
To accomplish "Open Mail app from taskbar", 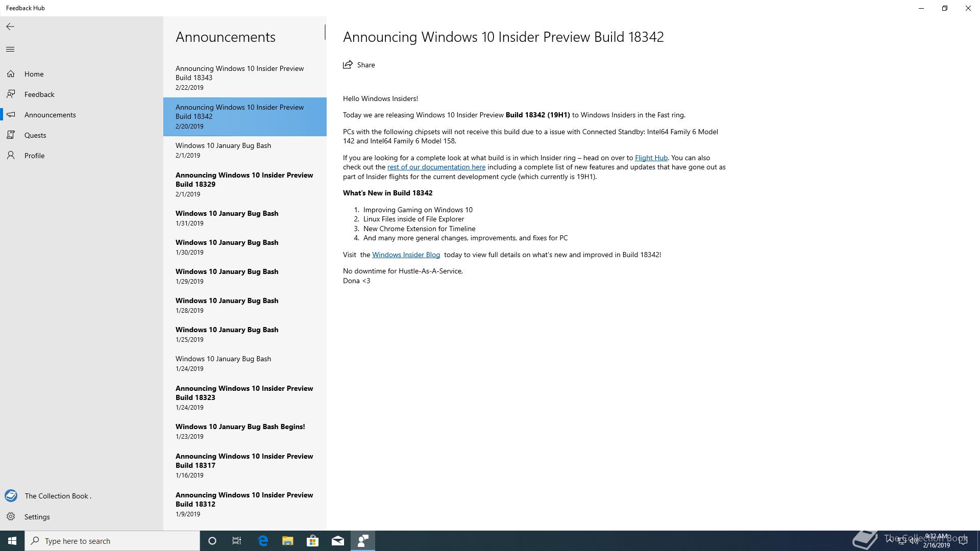I will [338, 541].
